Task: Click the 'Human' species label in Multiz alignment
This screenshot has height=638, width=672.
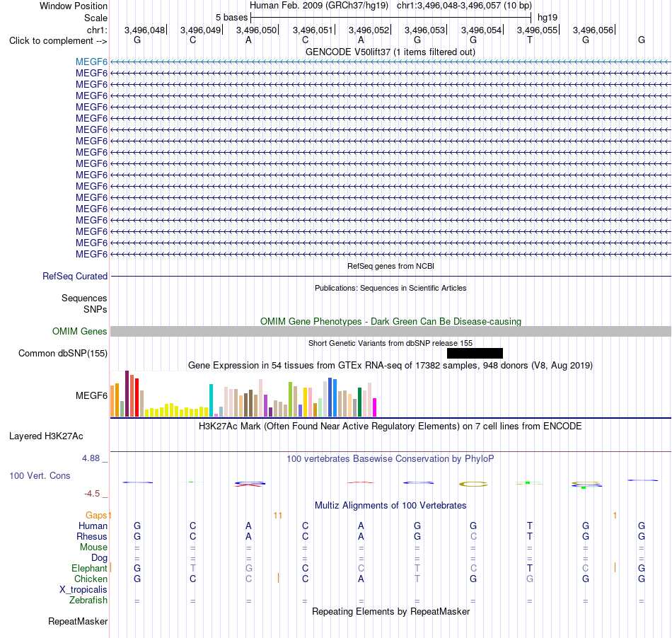Action: (93, 526)
